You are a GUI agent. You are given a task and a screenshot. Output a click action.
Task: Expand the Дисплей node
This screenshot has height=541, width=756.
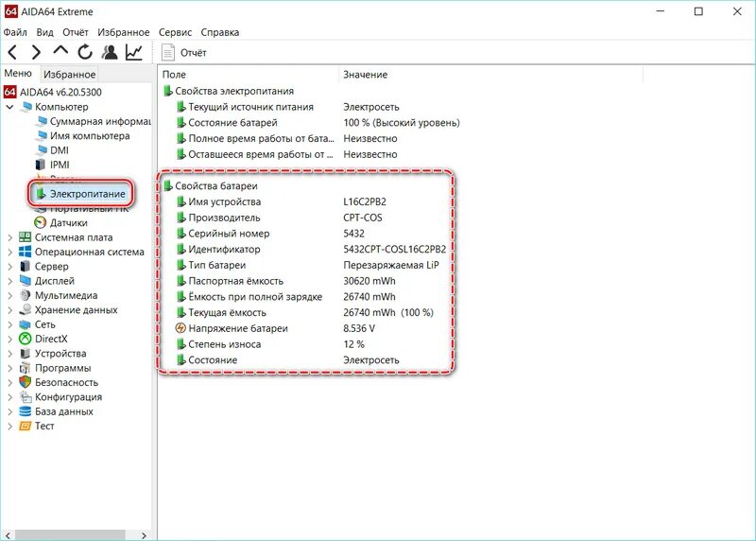coord(9,281)
